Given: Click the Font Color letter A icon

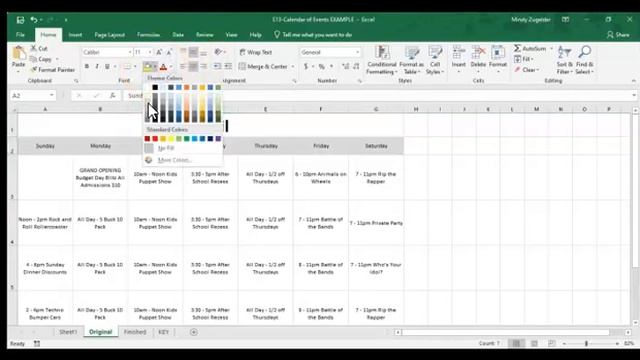Looking at the screenshot, I should 163,67.
